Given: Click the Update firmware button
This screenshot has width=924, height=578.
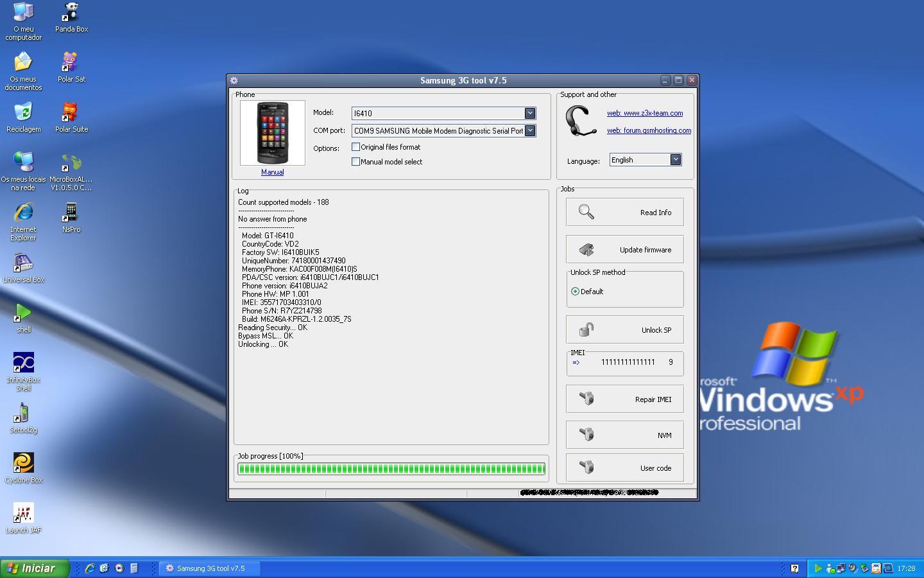Looking at the screenshot, I should point(625,249).
